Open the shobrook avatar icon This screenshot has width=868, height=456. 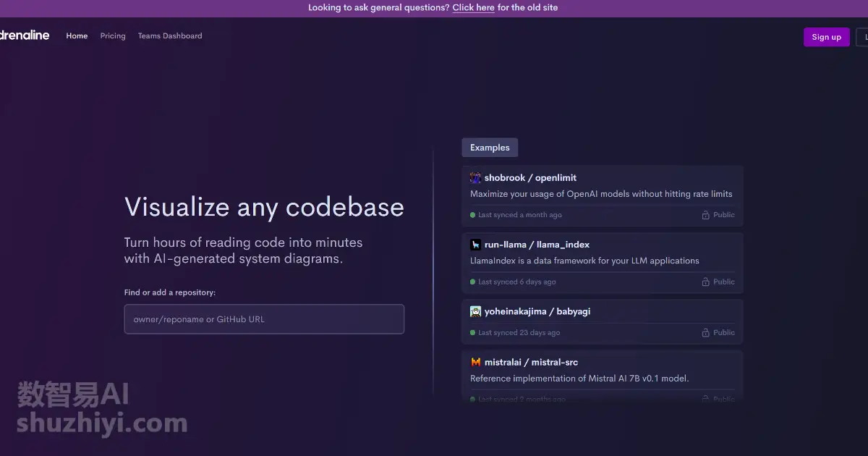click(x=475, y=178)
